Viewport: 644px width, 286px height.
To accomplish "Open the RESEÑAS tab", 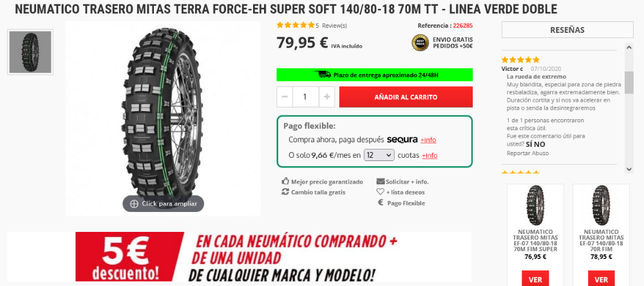I will (567, 30).
